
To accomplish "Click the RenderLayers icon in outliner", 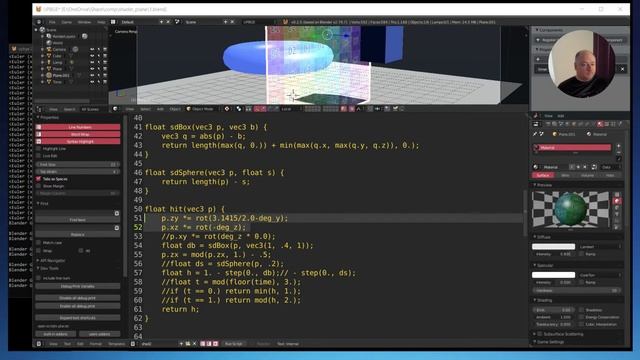I will (x=49, y=36).
